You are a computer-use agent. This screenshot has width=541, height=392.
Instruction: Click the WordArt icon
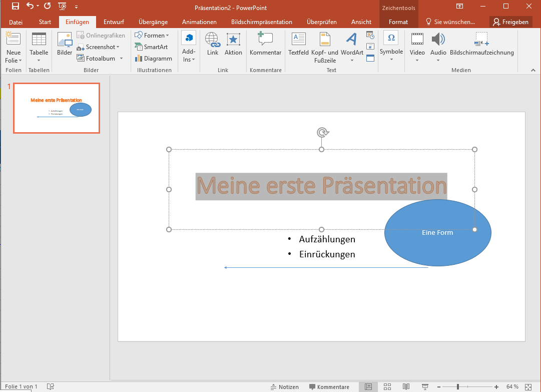tap(352, 45)
